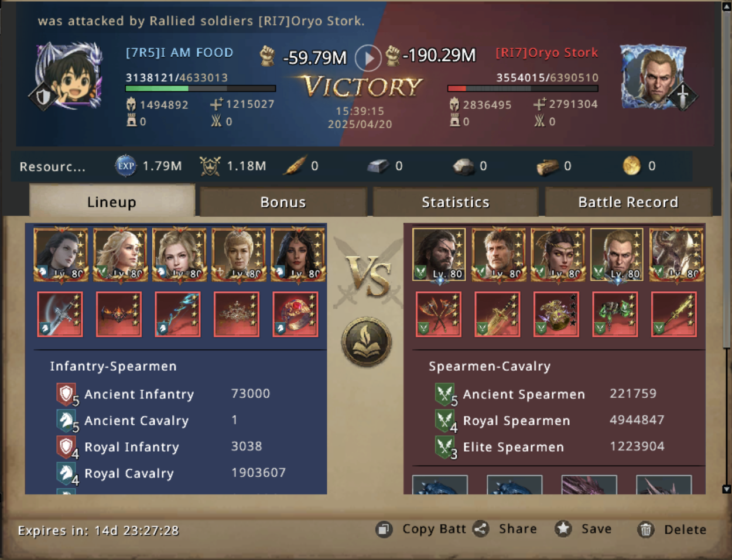732x560 pixels.
Task: Select the Lineup tab
Action: tap(112, 202)
